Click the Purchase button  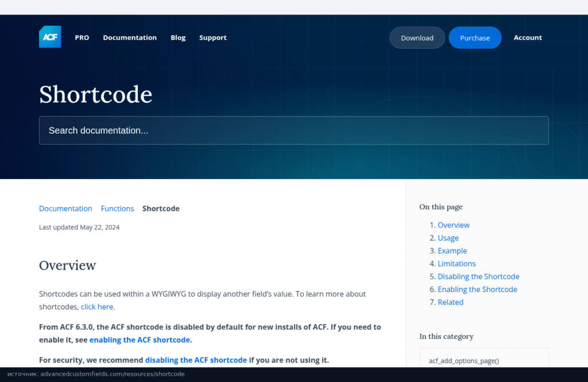point(475,38)
